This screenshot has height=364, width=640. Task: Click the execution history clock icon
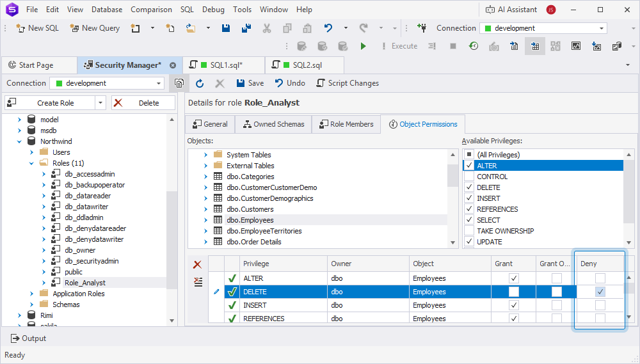click(474, 46)
